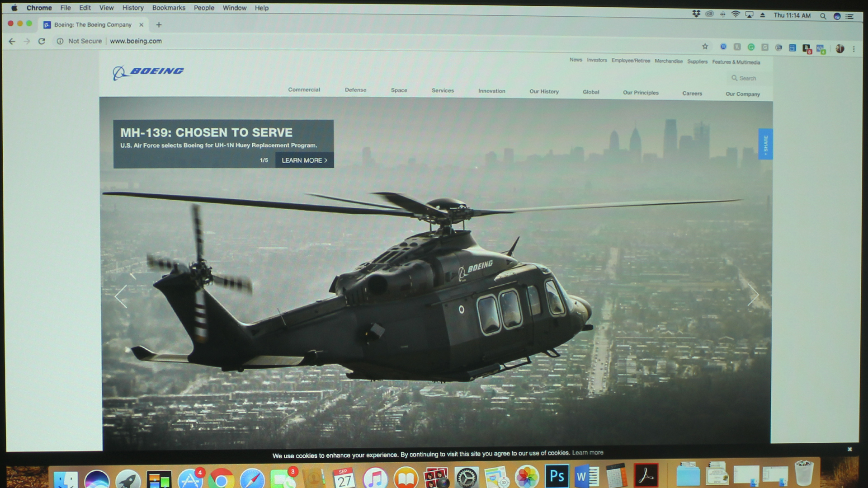This screenshot has width=868, height=488.
Task: Click the LEARN MORE button
Action: click(x=304, y=160)
